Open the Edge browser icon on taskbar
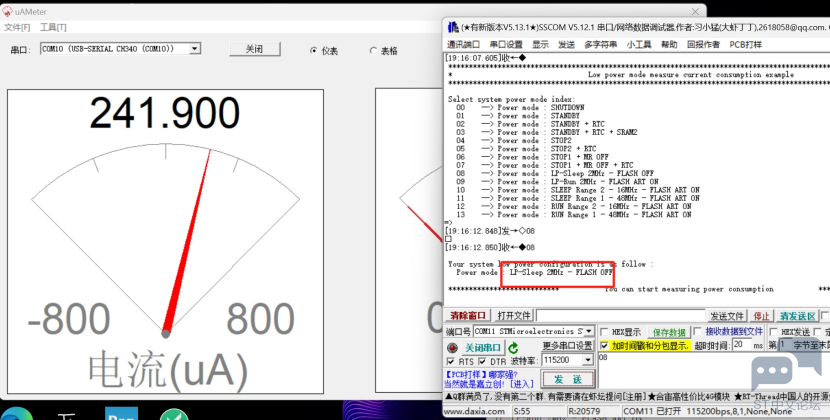Screen dimensions: 830x420 16,414
